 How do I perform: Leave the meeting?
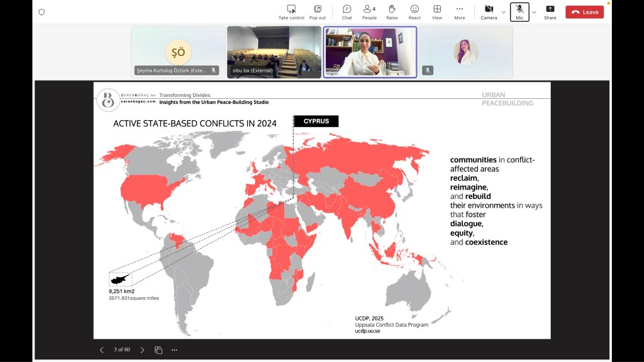(x=584, y=12)
